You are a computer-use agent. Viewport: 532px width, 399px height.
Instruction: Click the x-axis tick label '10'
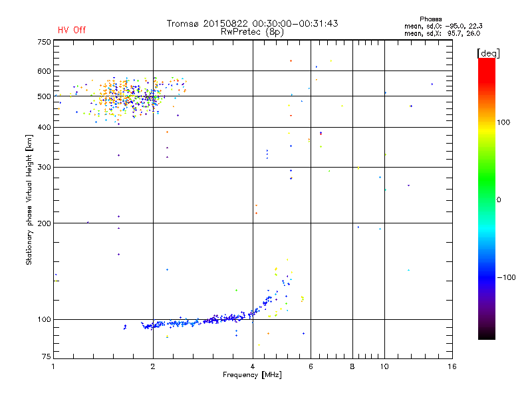(384, 366)
